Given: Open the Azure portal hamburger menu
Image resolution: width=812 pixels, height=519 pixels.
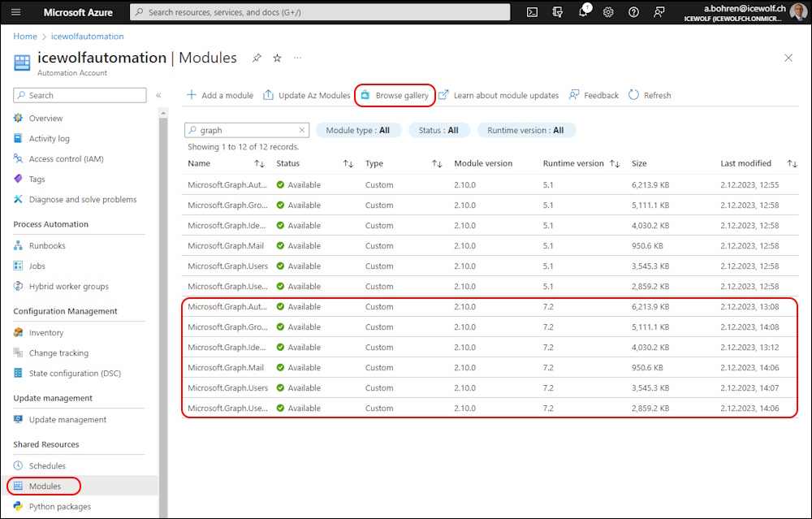Looking at the screenshot, I should (x=16, y=12).
